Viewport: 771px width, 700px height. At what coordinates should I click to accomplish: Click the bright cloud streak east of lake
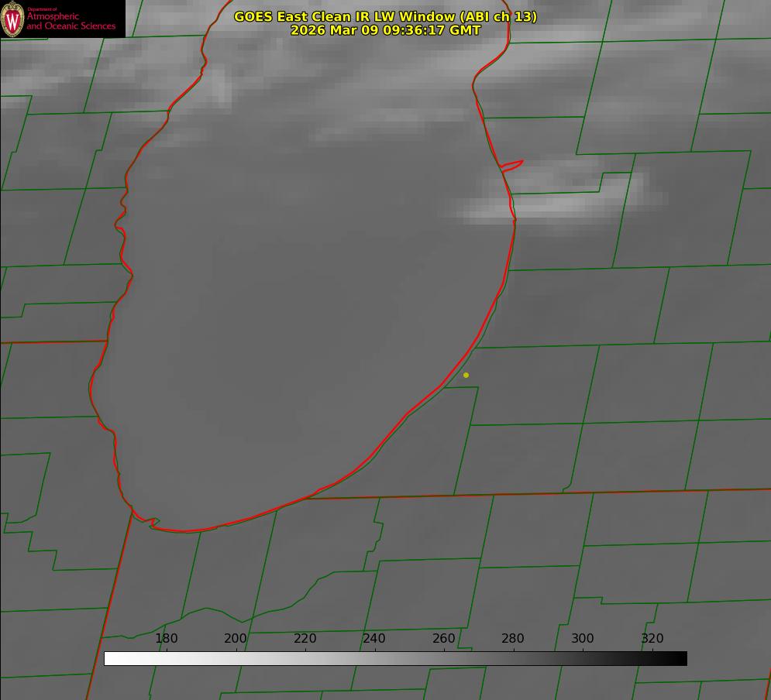[x=558, y=203]
